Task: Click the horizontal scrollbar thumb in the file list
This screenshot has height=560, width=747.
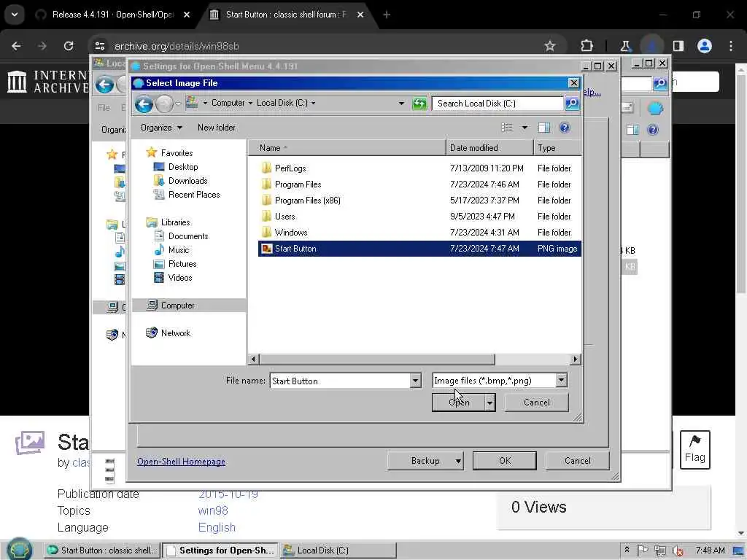Action: pyautogui.click(x=377, y=359)
